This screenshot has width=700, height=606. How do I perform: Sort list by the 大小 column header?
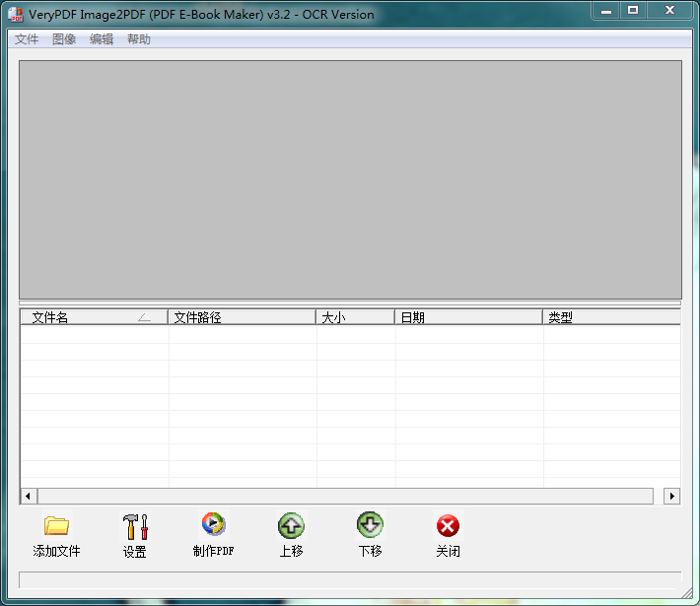355,317
